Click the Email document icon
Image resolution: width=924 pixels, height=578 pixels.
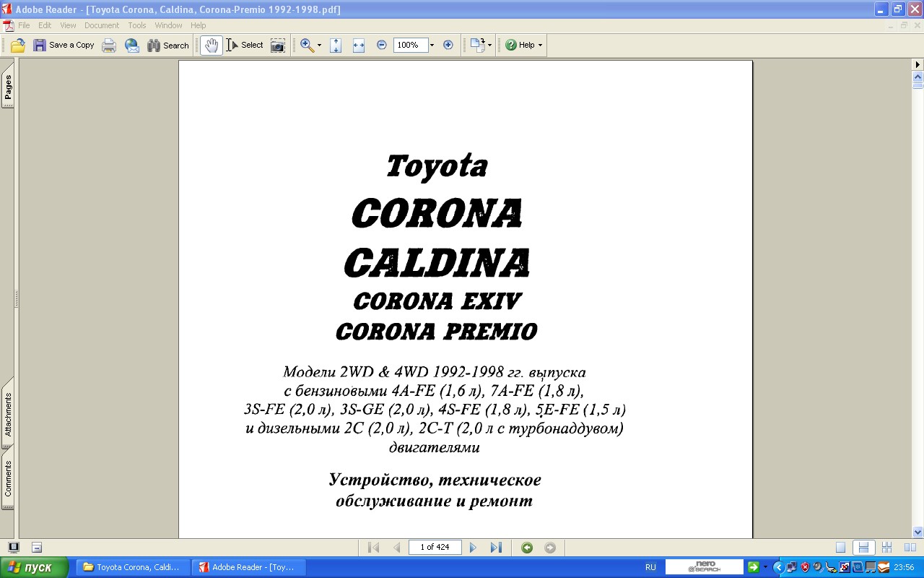coord(132,46)
